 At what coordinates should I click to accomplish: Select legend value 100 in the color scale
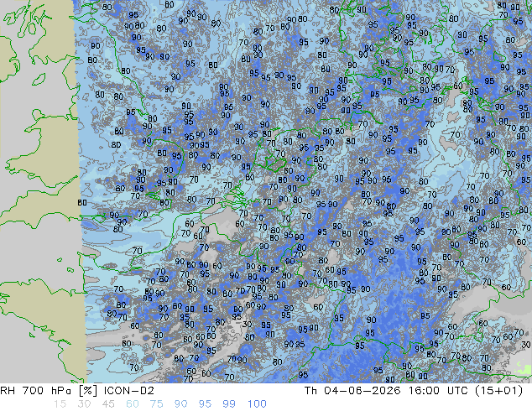(x=257, y=404)
